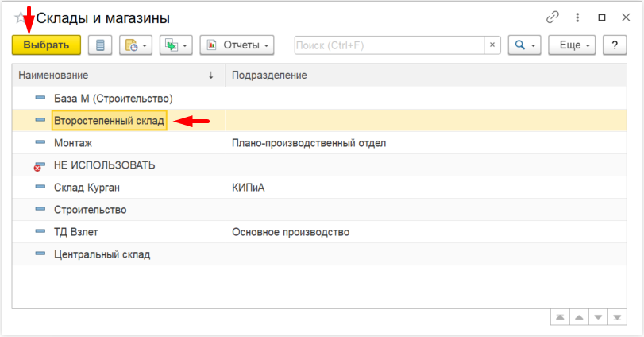This screenshot has height=337, width=644.
Task: Select the Второстепенный склад row
Action: point(319,121)
